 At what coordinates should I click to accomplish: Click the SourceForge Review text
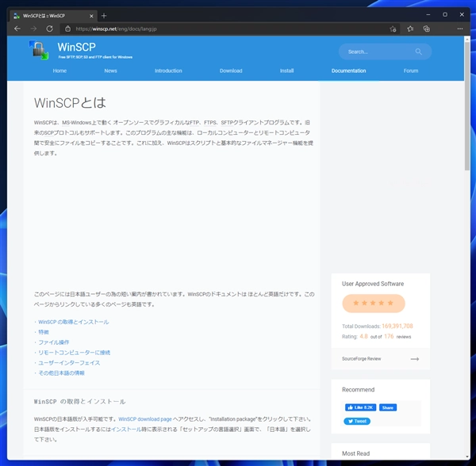click(361, 359)
